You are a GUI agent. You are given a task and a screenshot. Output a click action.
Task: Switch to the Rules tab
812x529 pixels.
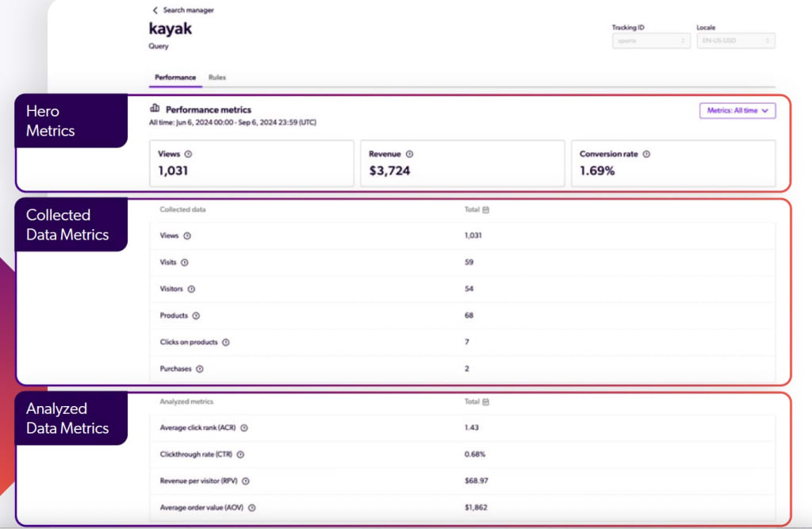coord(217,78)
